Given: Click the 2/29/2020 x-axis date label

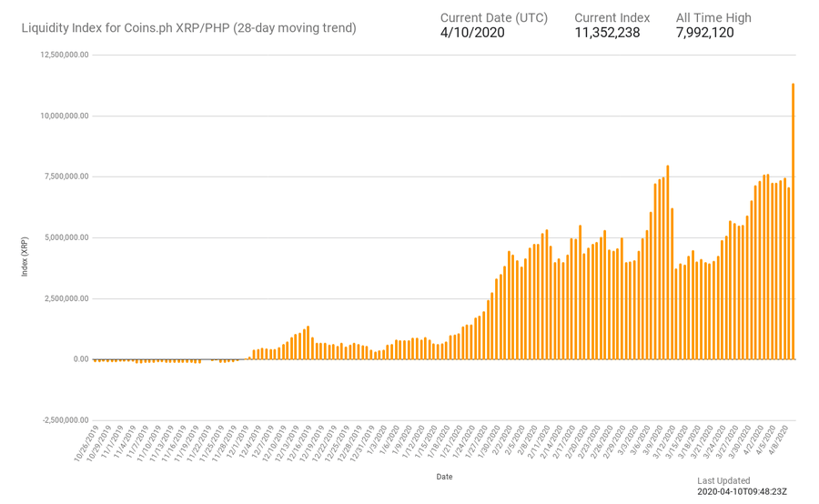Looking at the screenshot, I should coord(616,442).
